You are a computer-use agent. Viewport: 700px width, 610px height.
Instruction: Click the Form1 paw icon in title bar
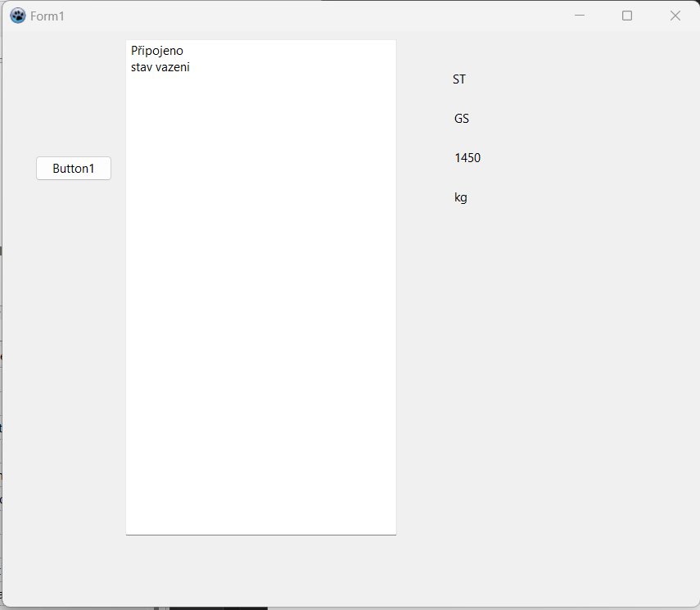click(18, 16)
